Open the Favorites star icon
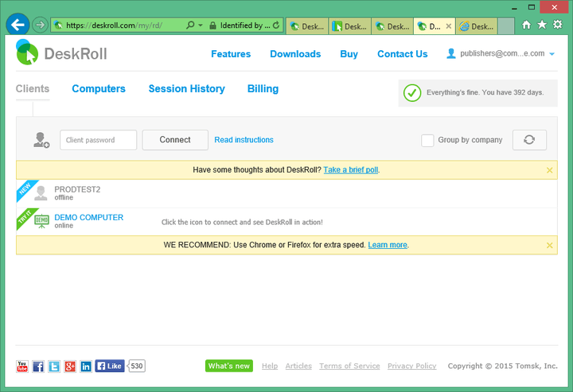Screen dimensions: 573x392 (x=542, y=25)
